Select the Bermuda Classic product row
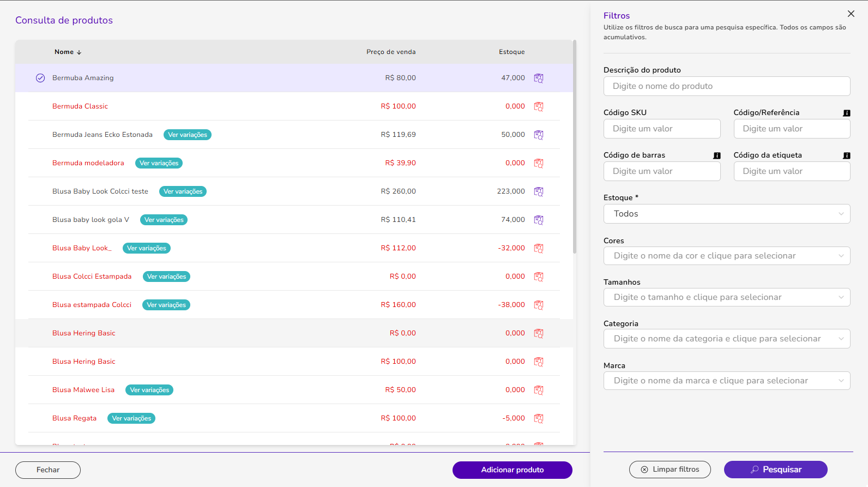 (x=294, y=106)
